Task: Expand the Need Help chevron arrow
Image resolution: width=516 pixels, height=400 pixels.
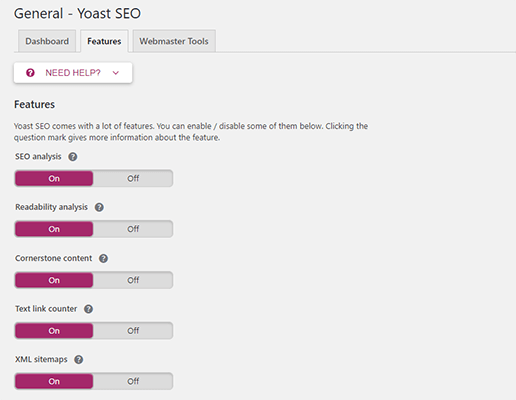Action: pyautogui.click(x=116, y=73)
